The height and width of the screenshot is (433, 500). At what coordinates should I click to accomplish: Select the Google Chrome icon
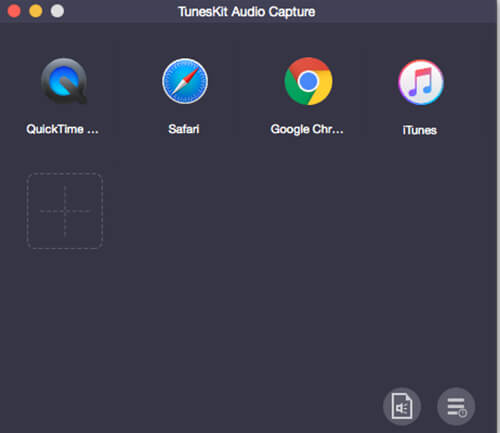point(308,81)
